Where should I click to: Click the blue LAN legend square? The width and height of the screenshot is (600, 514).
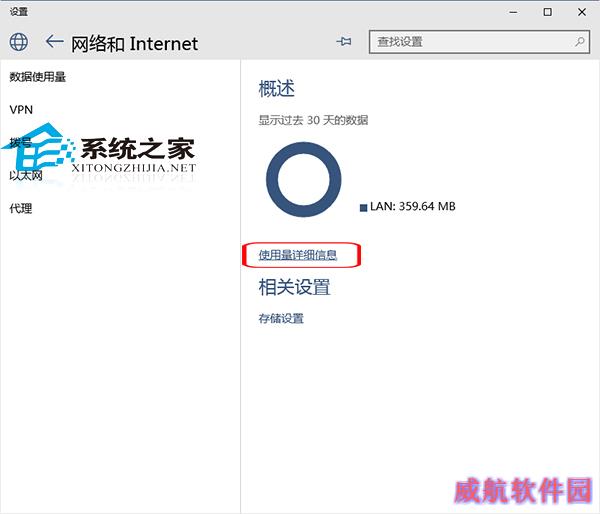364,208
